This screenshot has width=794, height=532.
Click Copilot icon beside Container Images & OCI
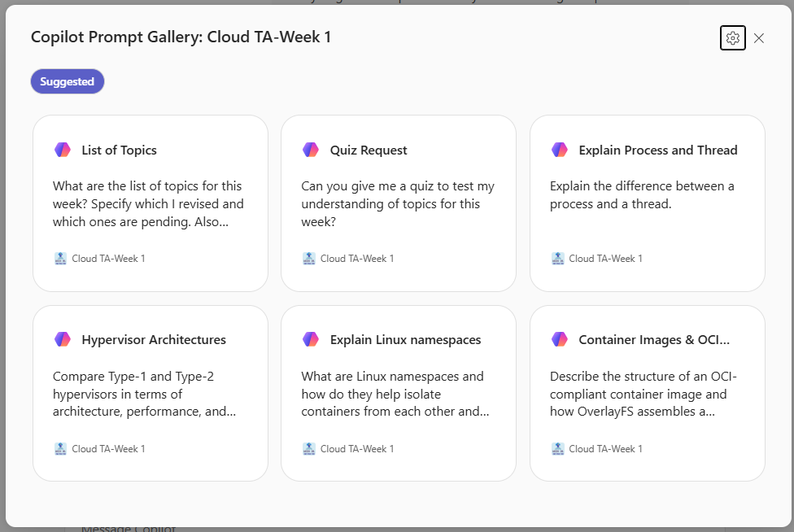(x=560, y=339)
